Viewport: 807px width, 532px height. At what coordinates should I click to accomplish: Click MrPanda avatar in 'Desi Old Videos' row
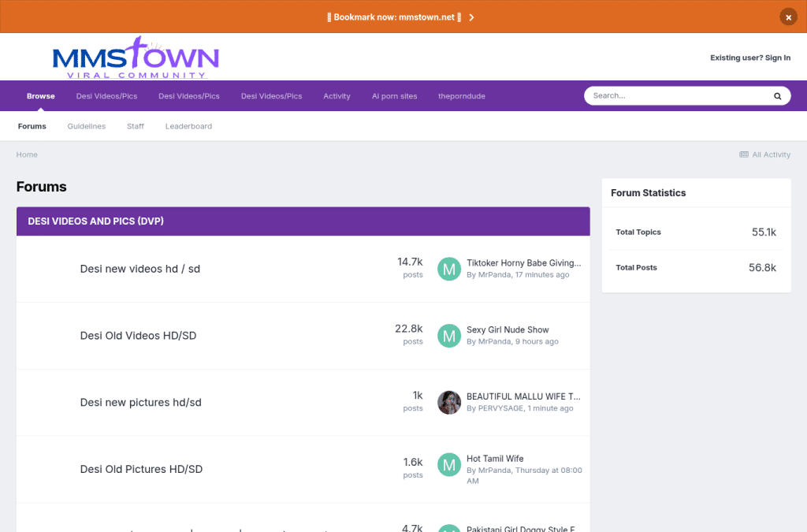(x=448, y=336)
